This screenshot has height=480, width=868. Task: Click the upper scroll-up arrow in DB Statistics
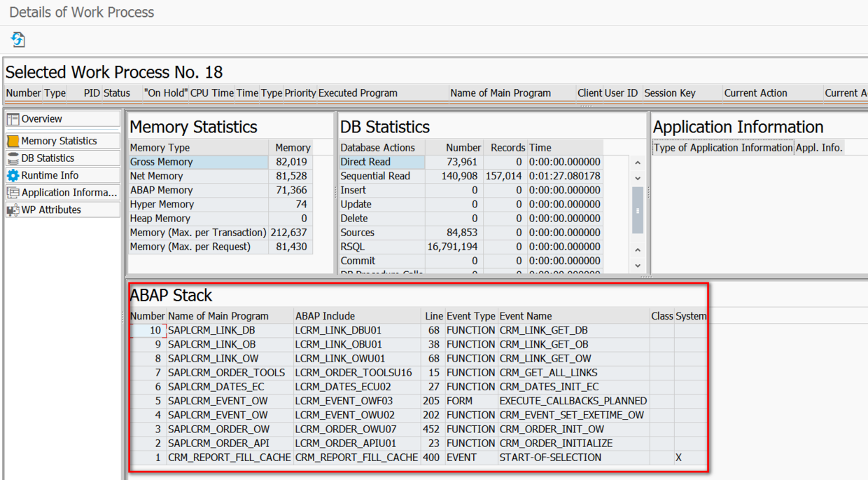click(638, 163)
